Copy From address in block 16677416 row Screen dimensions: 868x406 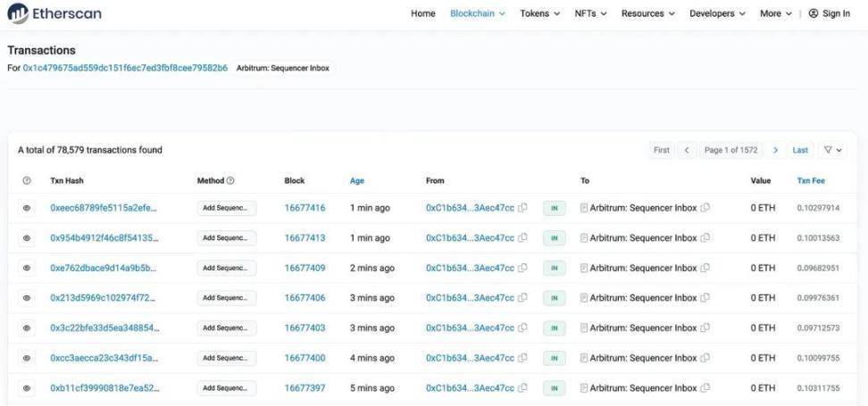coord(523,208)
